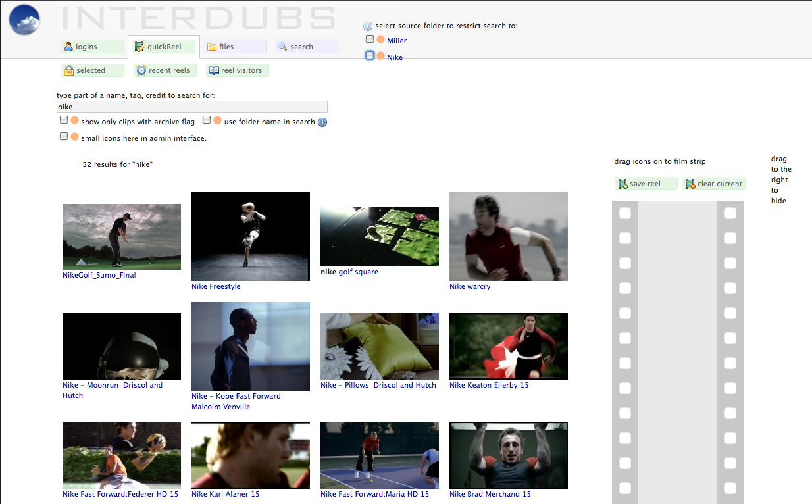Click the orange dot beside Miller folder

[380, 39]
